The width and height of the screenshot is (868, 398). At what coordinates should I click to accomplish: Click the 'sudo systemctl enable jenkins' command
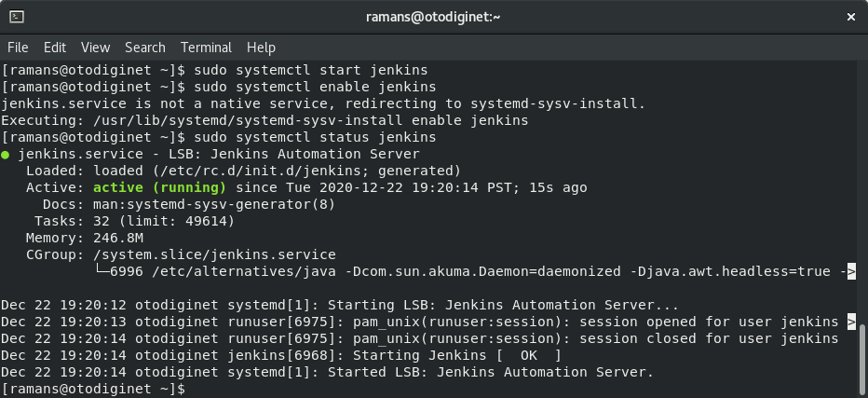(x=315, y=87)
